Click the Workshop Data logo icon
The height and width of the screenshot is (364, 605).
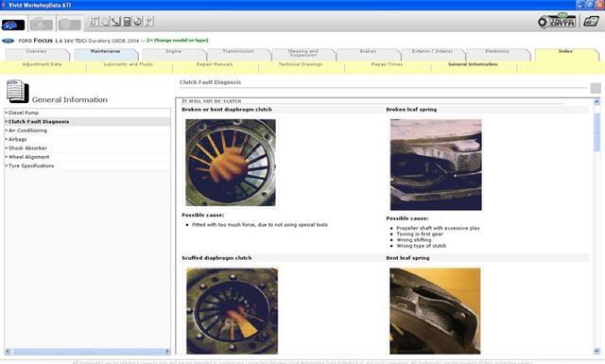click(557, 21)
